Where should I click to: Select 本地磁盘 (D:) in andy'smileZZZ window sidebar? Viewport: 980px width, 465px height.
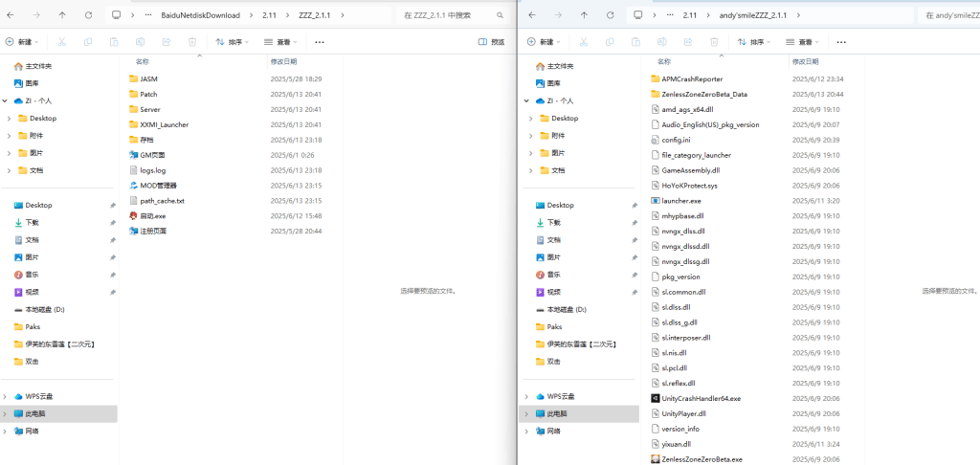coord(567,309)
